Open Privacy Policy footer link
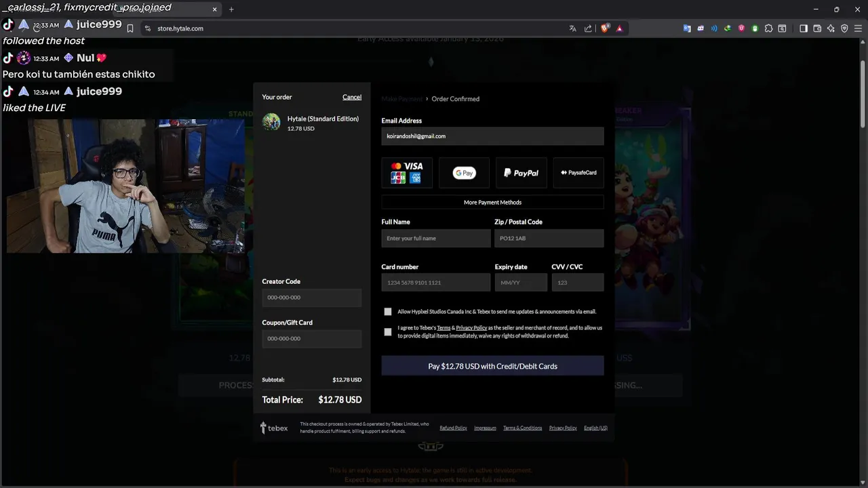 (563, 428)
